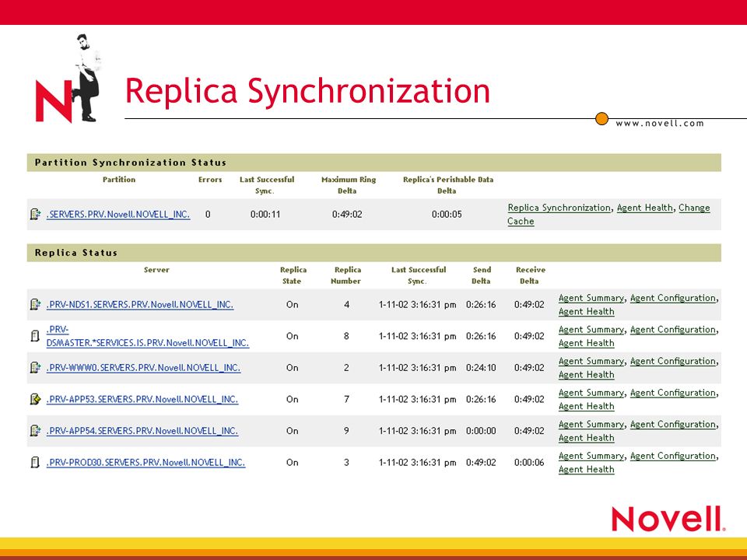Screen dimensions: 747x560
Task: Click replica number 7 in PRV-APP53 row
Action: click(x=347, y=399)
